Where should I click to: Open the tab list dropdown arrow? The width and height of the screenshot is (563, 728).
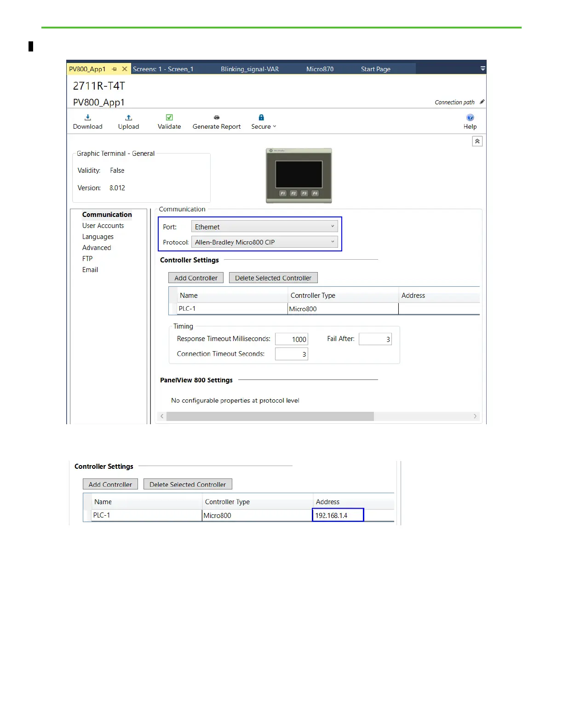[x=483, y=68]
